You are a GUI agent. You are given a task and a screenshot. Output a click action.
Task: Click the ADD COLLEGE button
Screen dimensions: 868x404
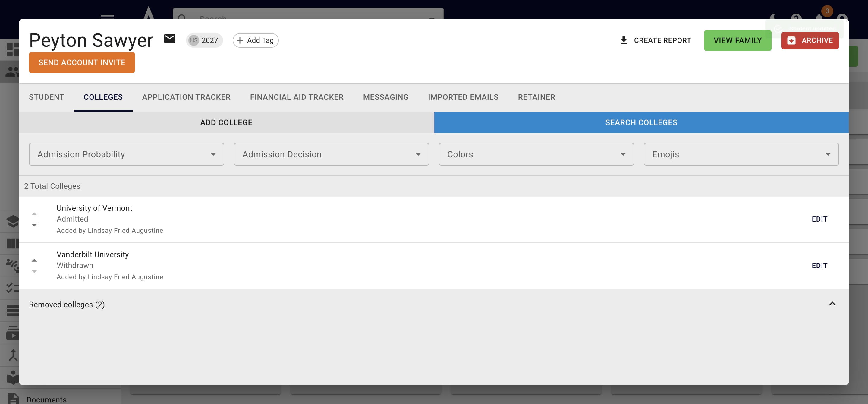tap(226, 122)
